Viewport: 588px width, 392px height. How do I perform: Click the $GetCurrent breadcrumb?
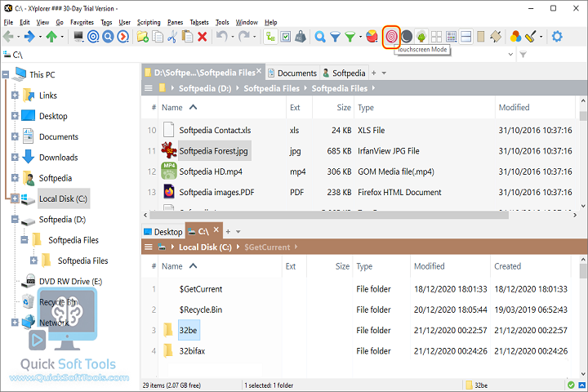click(x=267, y=247)
